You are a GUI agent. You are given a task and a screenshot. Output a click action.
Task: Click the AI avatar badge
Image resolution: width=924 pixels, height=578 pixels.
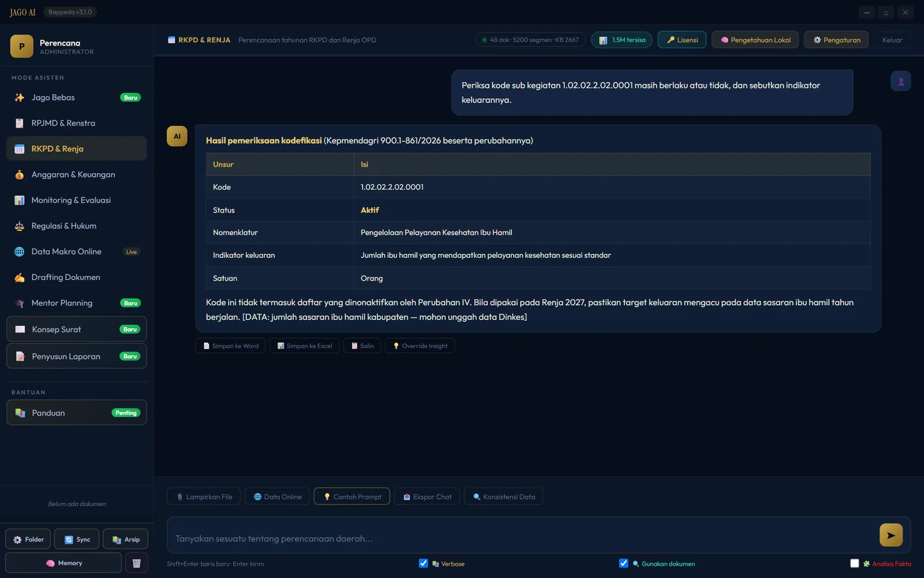pyautogui.click(x=177, y=136)
